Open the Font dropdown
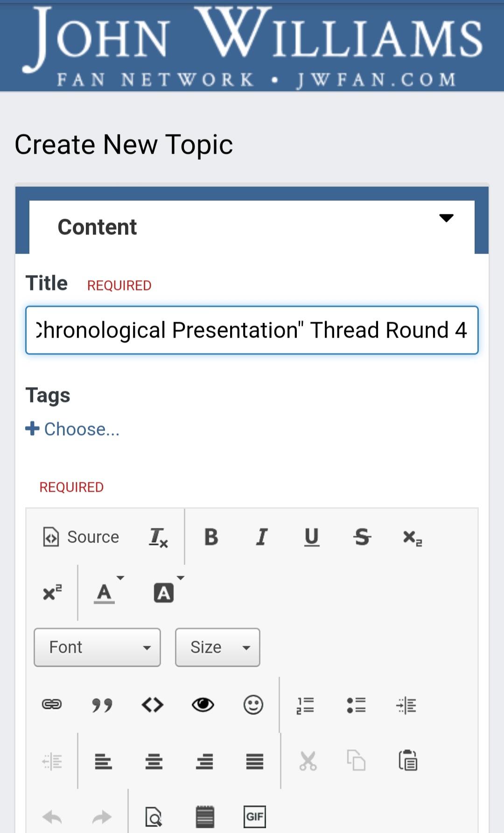 tap(97, 647)
